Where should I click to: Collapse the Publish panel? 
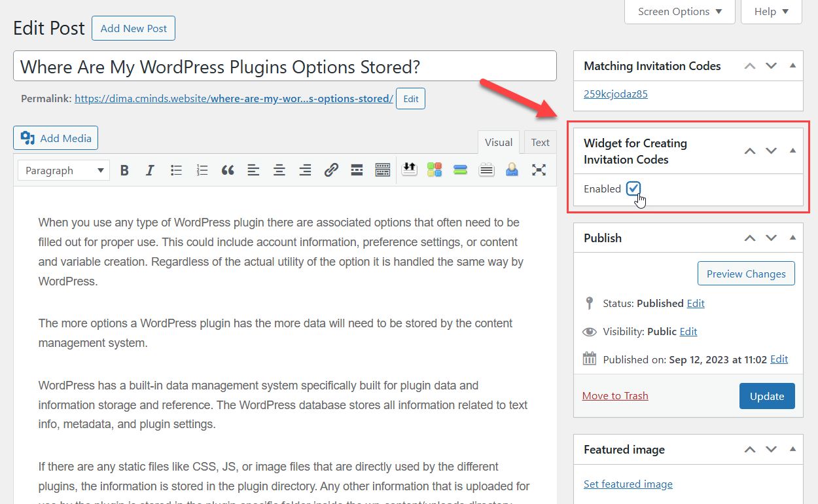click(x=792, y=238)
